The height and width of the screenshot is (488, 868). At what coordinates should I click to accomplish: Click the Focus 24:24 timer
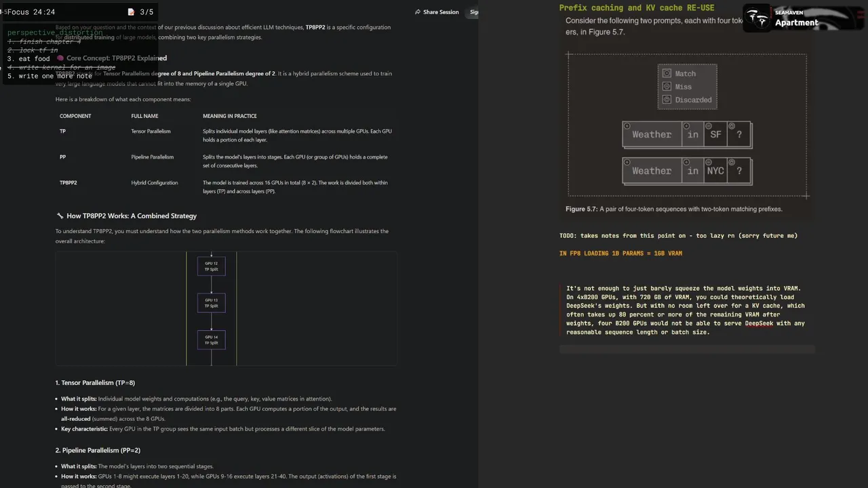coord(31,12)
